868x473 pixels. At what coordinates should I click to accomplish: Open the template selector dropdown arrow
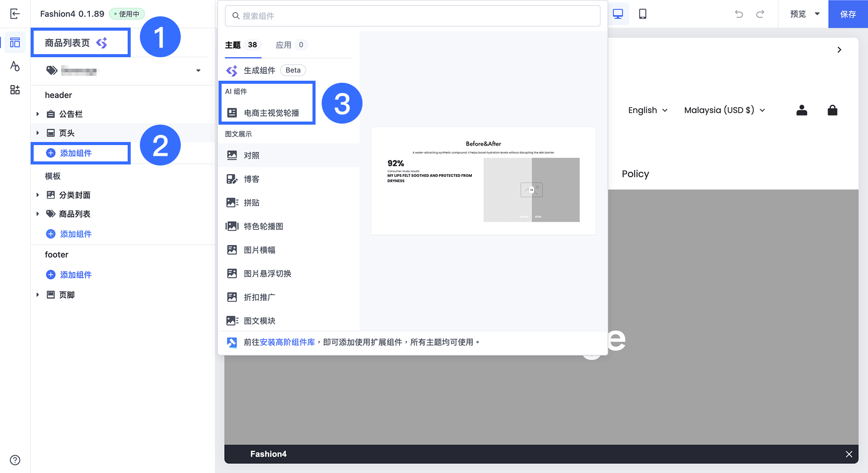pyautogui.click(x=198, y=70)
